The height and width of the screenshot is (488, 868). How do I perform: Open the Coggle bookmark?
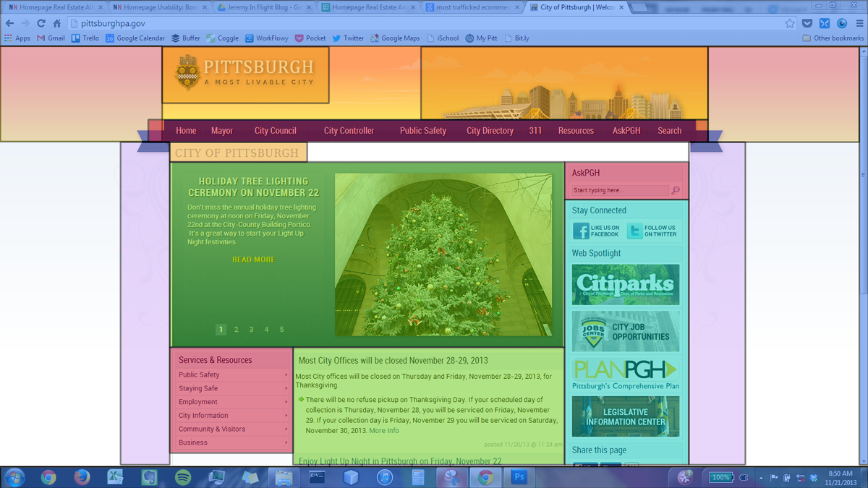click(222, 38)
